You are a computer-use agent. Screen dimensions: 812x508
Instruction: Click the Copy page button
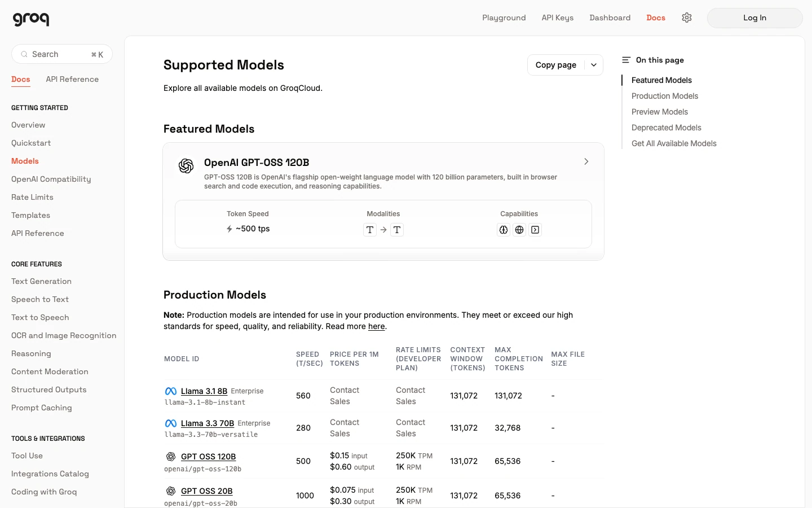556,65
